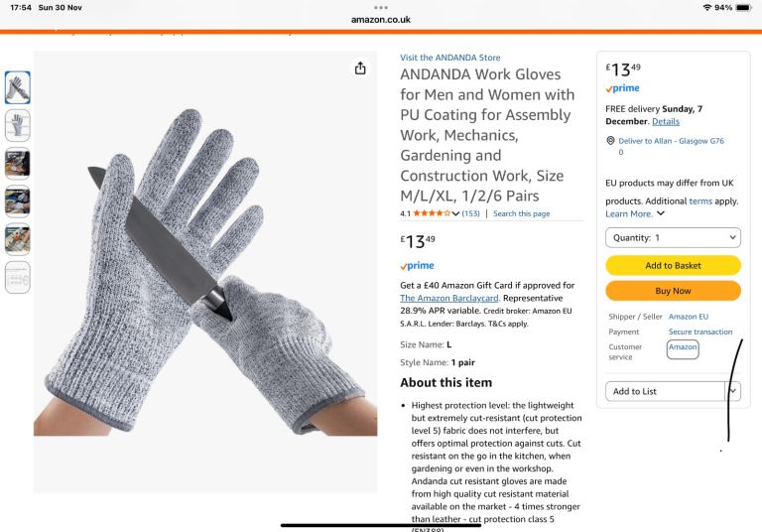
Task: Tap the Wi-Fi status icon
Action: (x=707, y=7)
